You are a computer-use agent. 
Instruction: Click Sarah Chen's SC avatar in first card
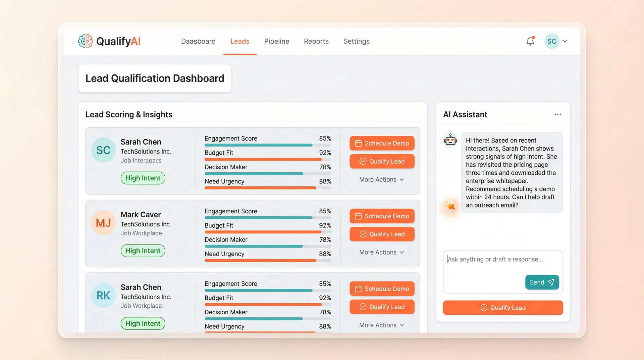point(103,150)
